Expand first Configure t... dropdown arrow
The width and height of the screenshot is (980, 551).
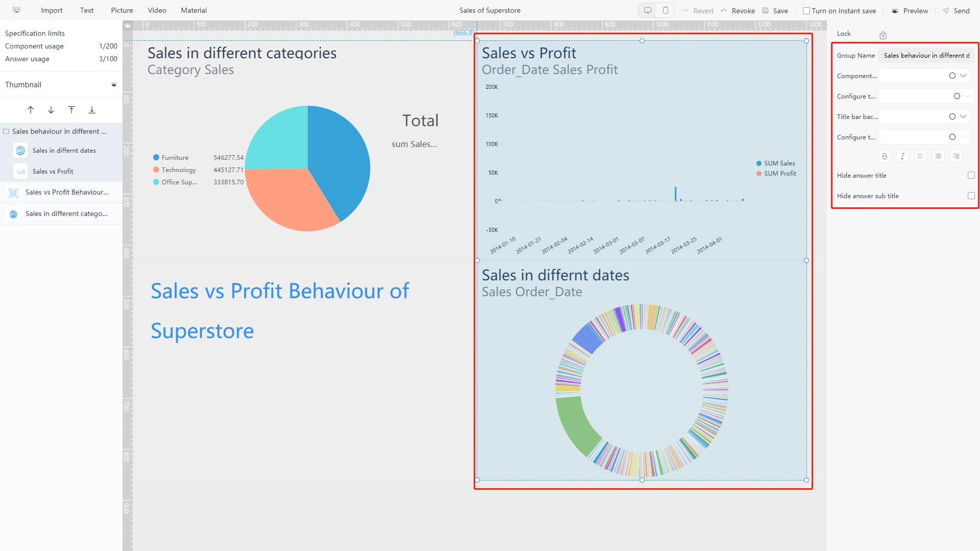pyautogui.click(x=968, y=96)
